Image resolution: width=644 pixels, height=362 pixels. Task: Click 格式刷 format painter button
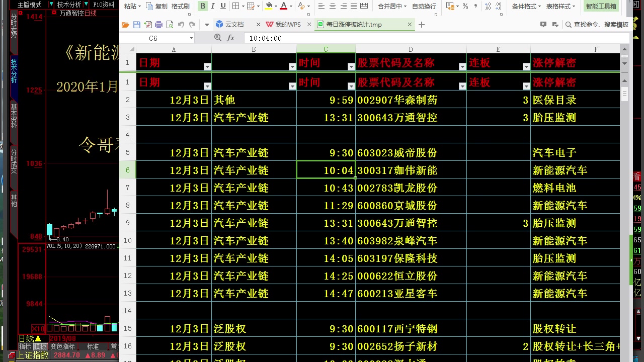(x=180, y=6)
